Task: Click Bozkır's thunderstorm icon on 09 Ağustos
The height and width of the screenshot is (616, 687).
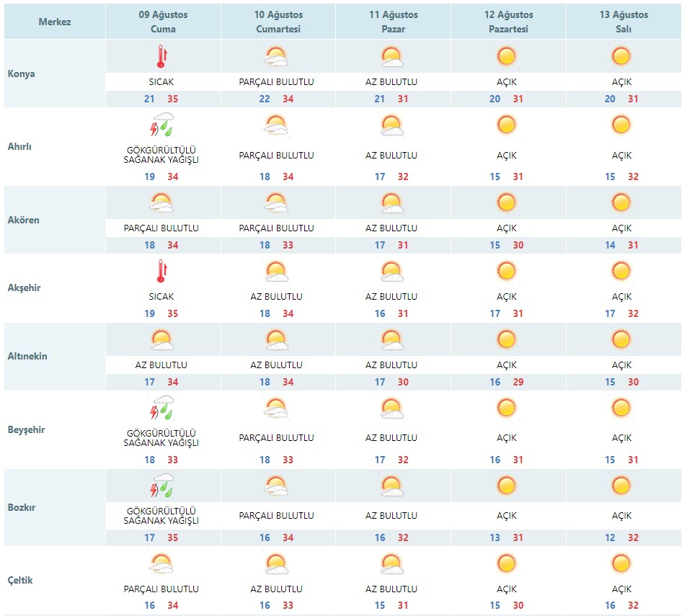Action: pos(161,486)
